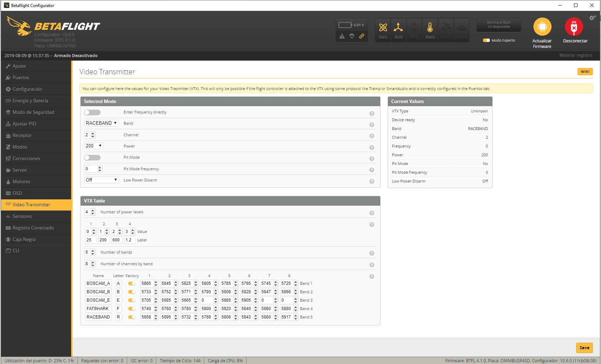Viewport: 601px width, 364px height.
Task: Click the GPS sensor icon
Action: coord(446,30)
